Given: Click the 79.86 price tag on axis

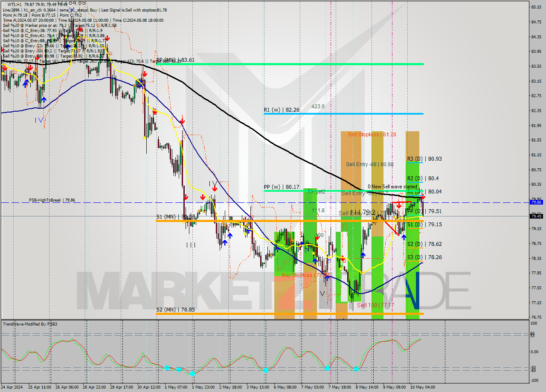Looking at the screenshot, I should pos(536,202).
